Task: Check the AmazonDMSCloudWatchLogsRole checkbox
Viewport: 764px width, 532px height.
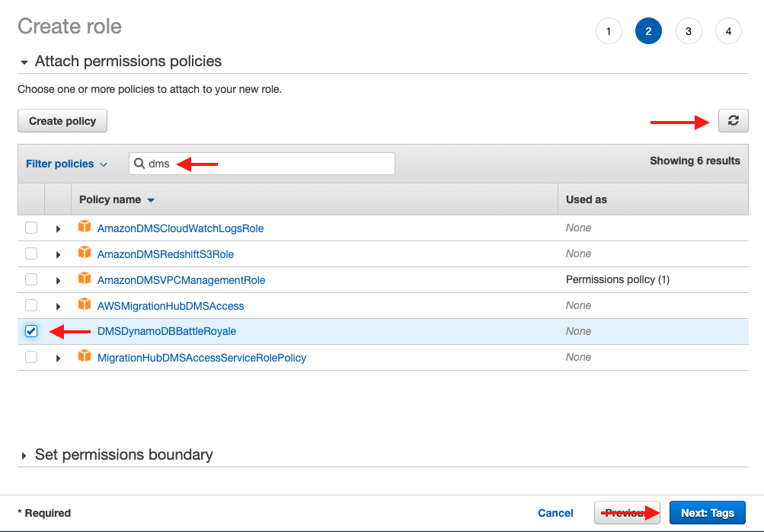Action: [31, 228]
